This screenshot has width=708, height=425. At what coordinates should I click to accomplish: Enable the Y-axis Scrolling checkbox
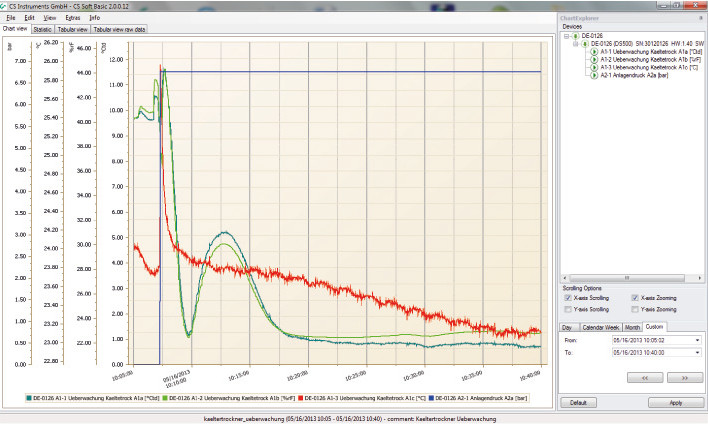(567, 309)
